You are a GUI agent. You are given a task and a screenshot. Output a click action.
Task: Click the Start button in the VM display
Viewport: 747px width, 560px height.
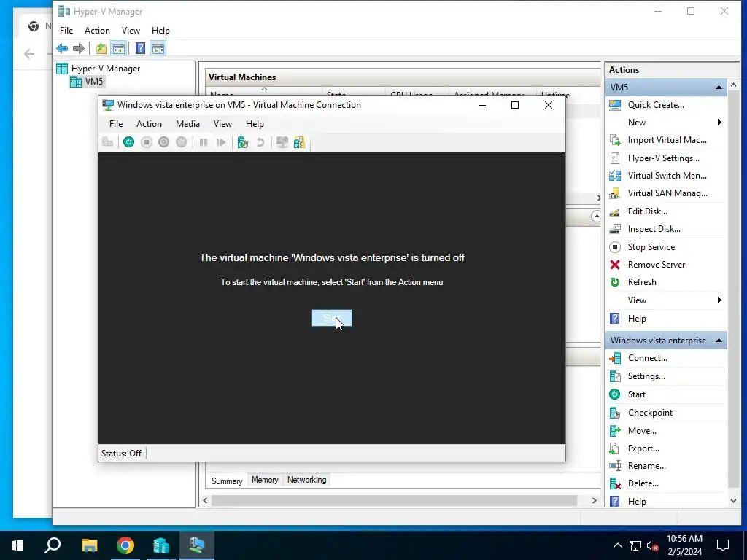tap(332, 318)
